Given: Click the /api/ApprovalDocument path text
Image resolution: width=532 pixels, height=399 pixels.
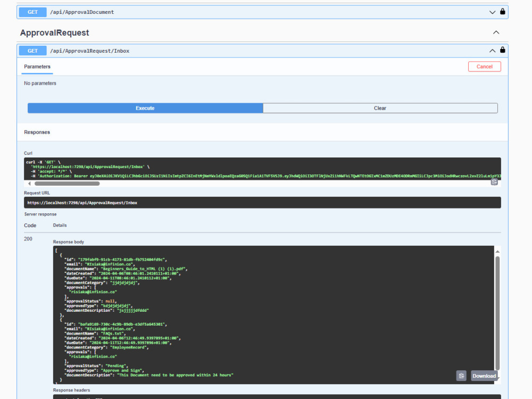Looking at the screenshot, I should coord(82,12).
